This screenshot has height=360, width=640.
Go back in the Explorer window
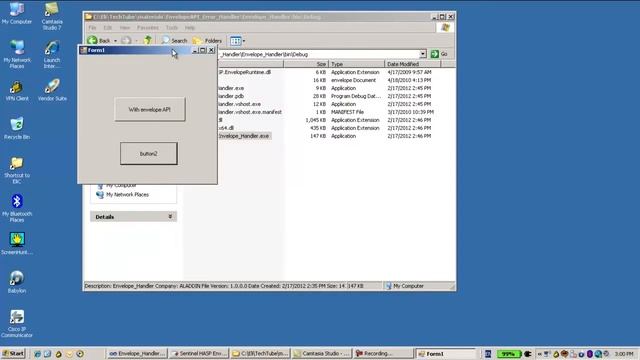(99, 40)
